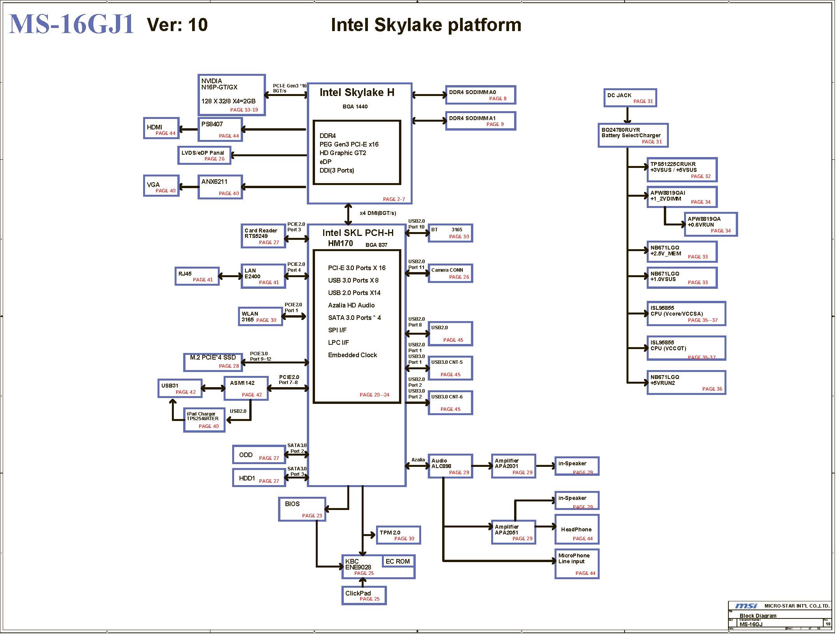Screen dimensions: 840x634
Task: Click the HDMI block
Action: point(161,128)
